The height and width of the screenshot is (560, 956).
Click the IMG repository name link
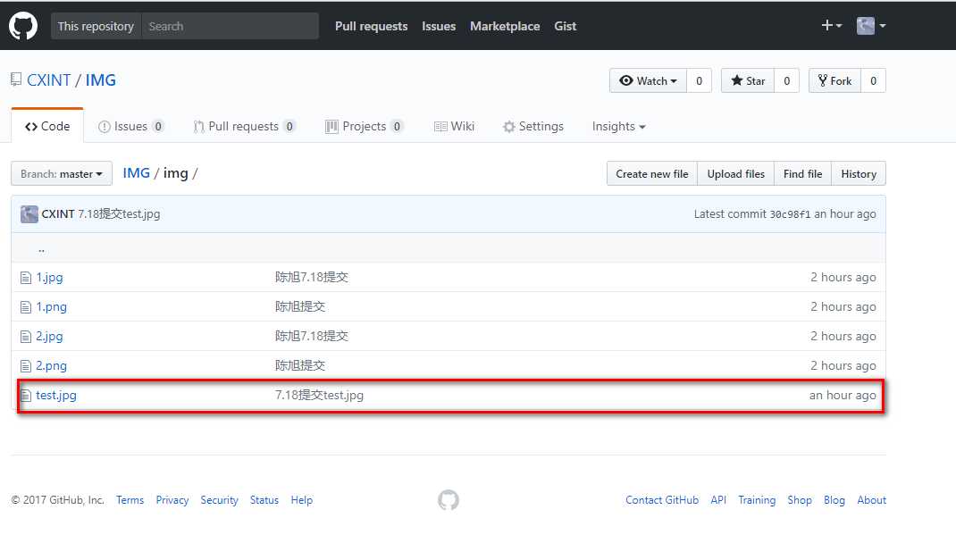coord(101,79)
